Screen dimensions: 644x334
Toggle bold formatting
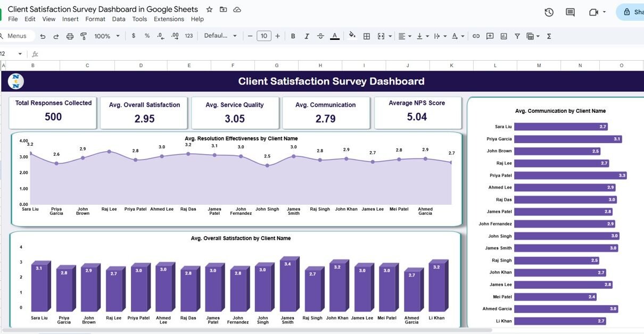point(293,36)
